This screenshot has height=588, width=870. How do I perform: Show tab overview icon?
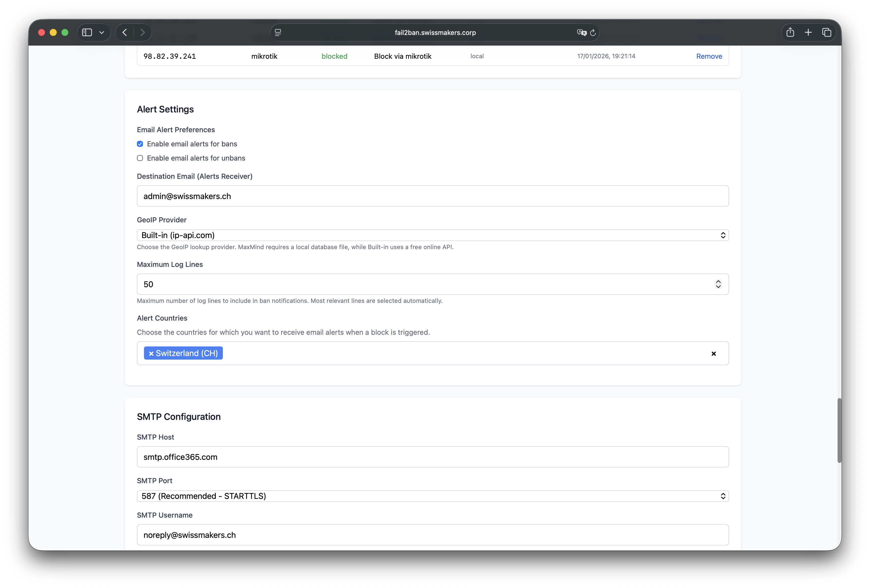pos(827,33)
